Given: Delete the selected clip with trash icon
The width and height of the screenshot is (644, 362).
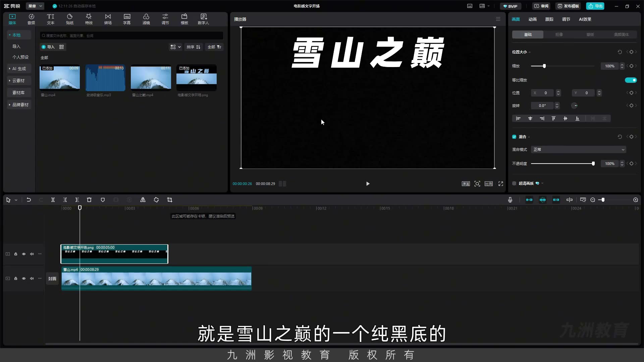Looking at the screenshot, I should (89, 200).
